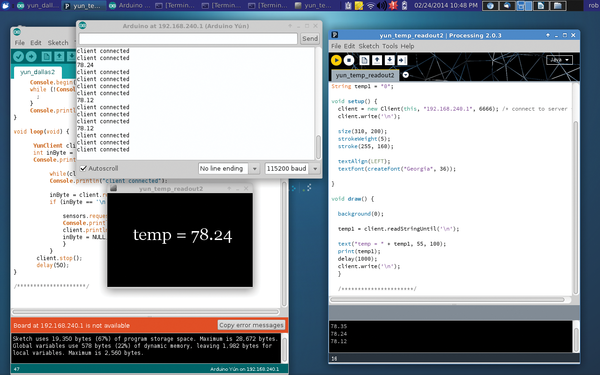Image resolution: width=600 pixels, height=375 pixels.
Task: Create a new Processing sketch with New icon
Action: pos(364,60)
